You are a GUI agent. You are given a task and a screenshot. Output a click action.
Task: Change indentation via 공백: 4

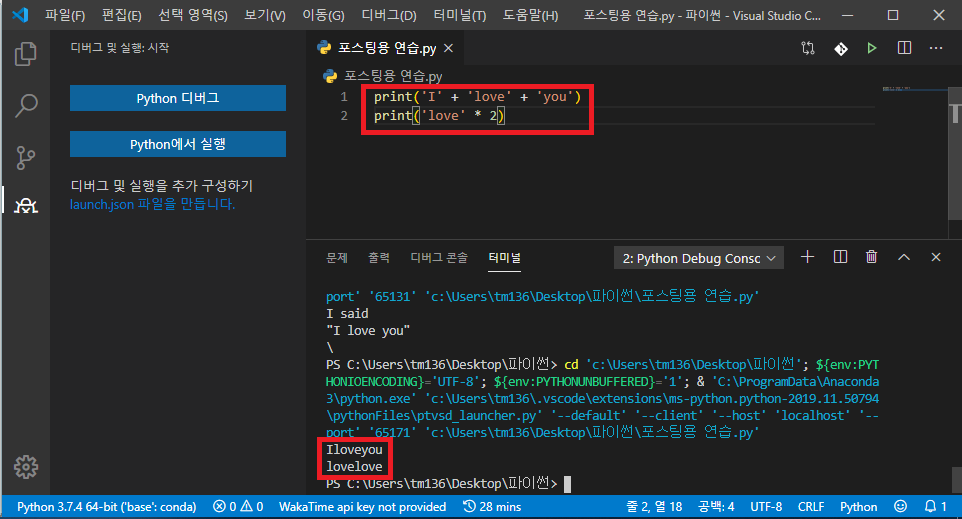(716, 507)
